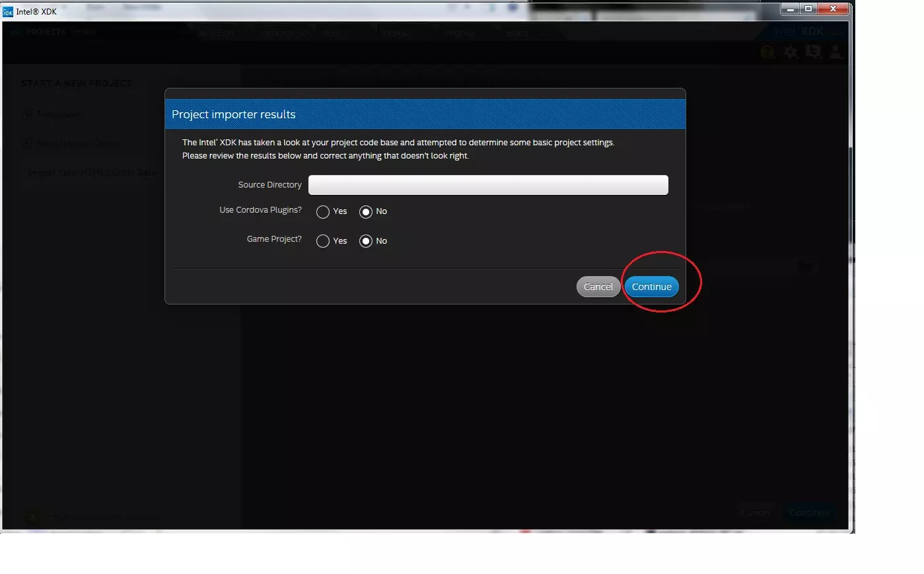
Task: Choose Yes for Game Project
Action: (x=323, y=241)
